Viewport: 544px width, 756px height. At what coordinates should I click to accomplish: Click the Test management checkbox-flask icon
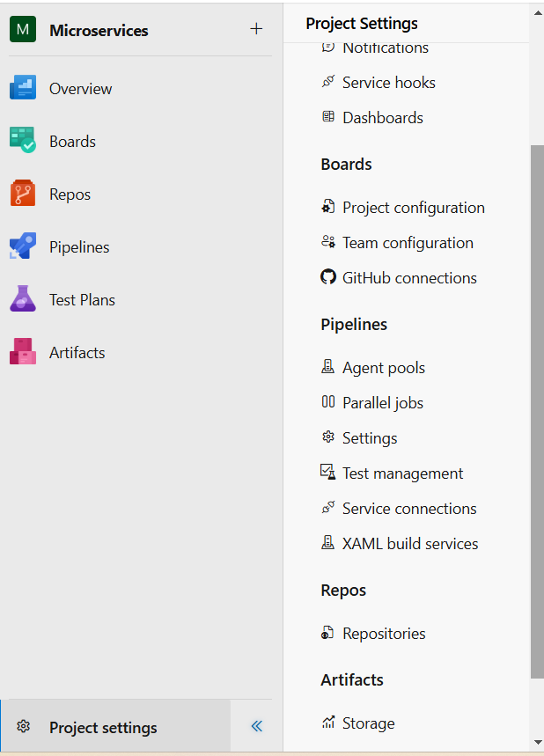[328, 472]
